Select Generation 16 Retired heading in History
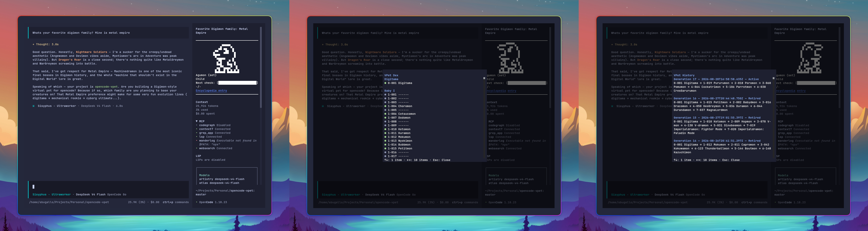This screenshot has height=231, width=868. pos(717,99)
